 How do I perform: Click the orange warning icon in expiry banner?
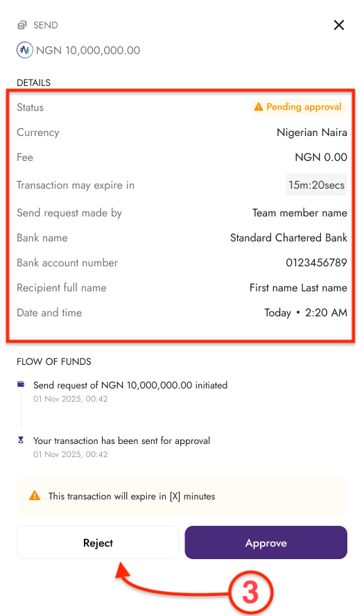(35, 496)
